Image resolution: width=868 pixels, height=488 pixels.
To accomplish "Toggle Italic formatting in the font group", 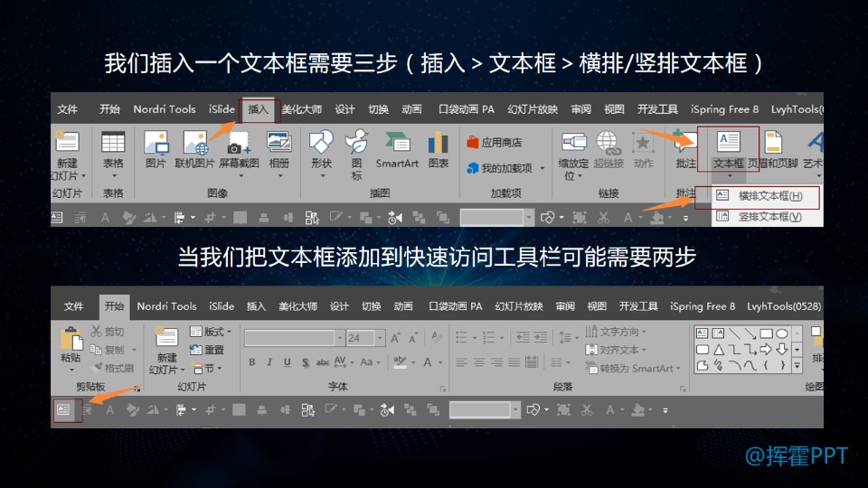I will pyautogui.click(x=269, y=362).
